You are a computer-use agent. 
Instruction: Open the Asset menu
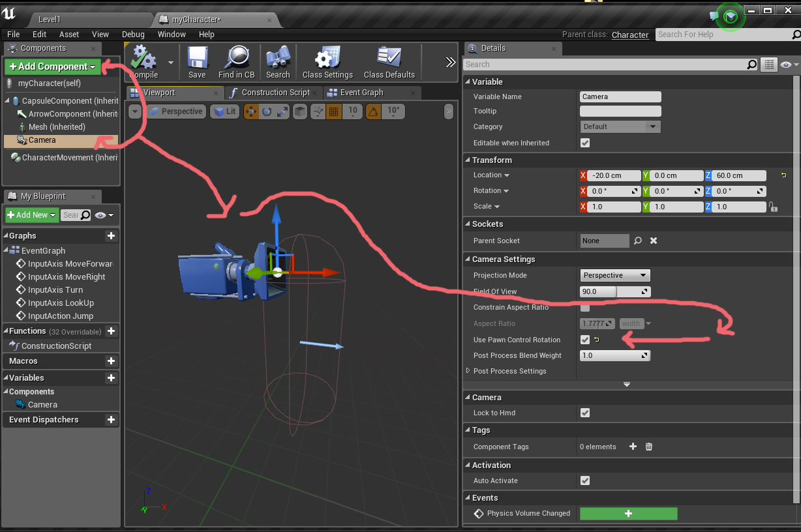(x=69, y=35)
